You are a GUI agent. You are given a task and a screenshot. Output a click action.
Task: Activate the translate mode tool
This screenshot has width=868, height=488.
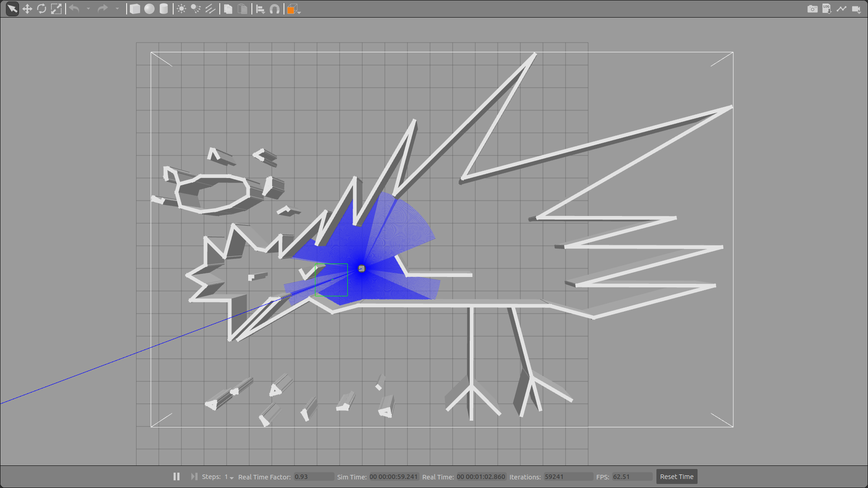coord(27,9)
